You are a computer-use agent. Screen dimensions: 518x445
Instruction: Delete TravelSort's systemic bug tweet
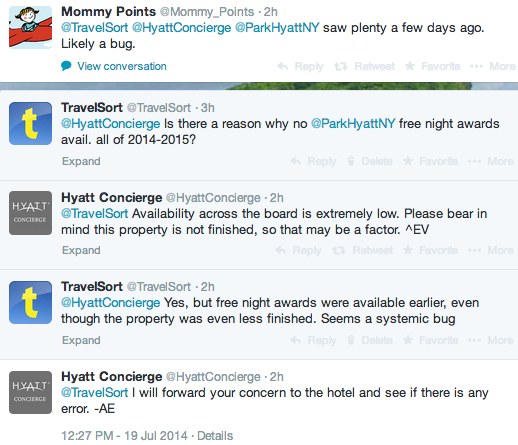coord(370,340)
